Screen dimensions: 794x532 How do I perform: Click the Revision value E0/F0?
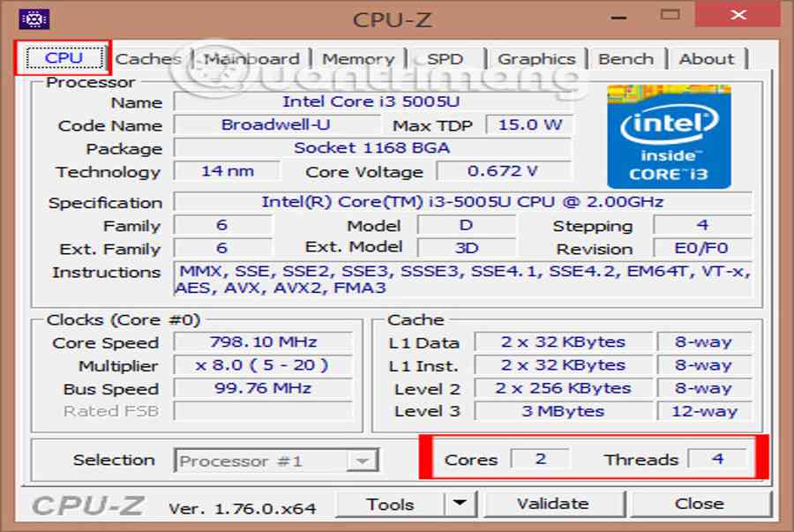(702, 248)
